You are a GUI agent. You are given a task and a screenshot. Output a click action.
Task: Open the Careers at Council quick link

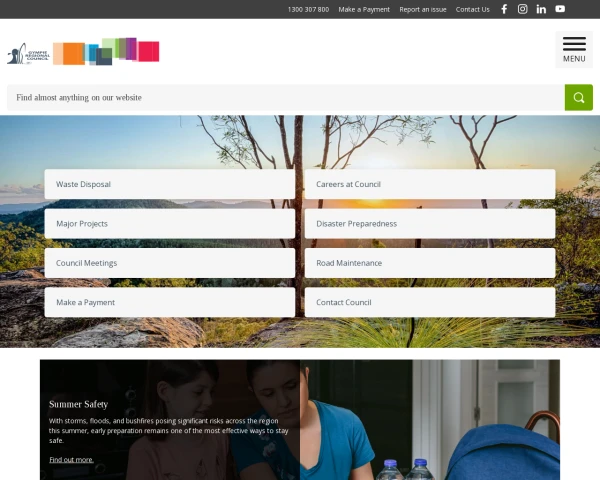pyautogui.click(x=430, y=184)
